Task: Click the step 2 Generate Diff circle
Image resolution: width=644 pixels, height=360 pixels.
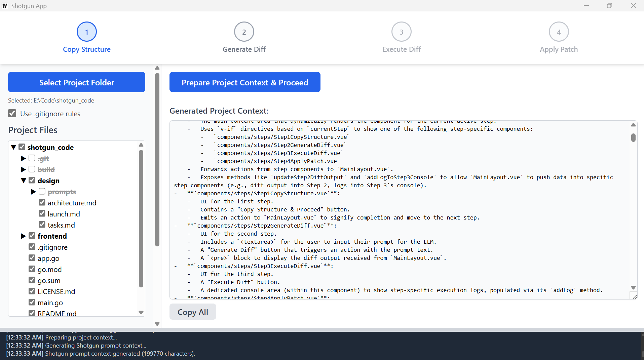Action: pos(244,32)
